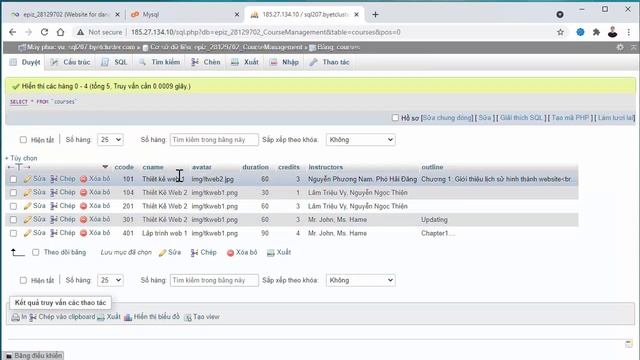Screen dimensions: 640x360
Task: Click the red delete icon for row 401
Action: [x=84, y=233]
